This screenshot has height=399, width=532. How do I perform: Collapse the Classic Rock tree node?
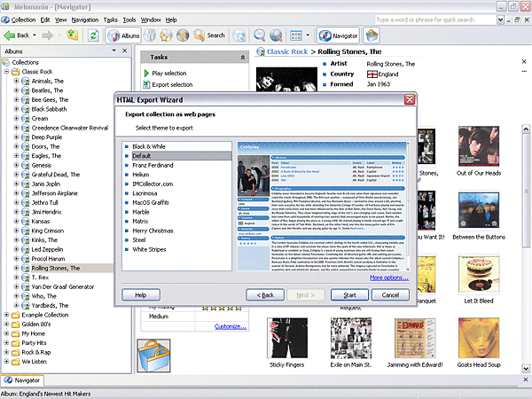[x=6, y=72]
